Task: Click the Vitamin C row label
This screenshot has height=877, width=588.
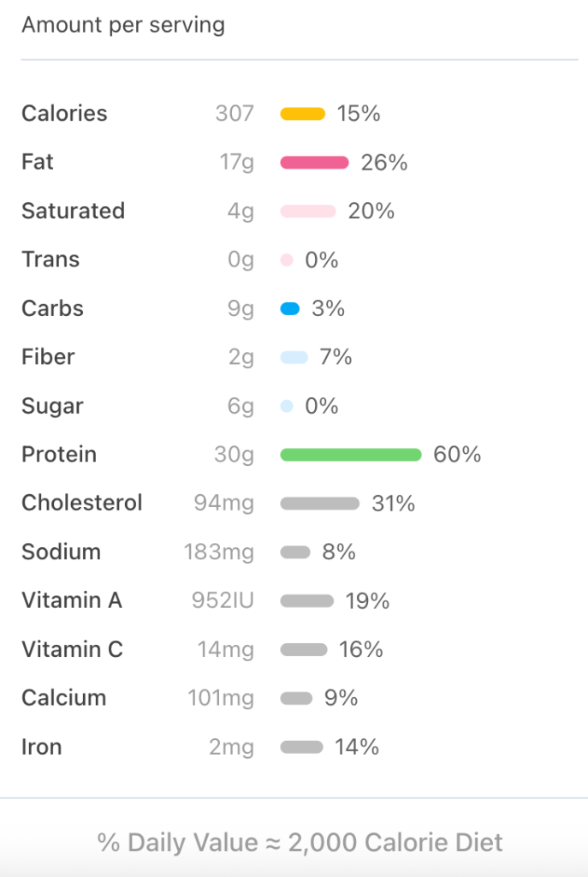Action: [x=72, y=650]
